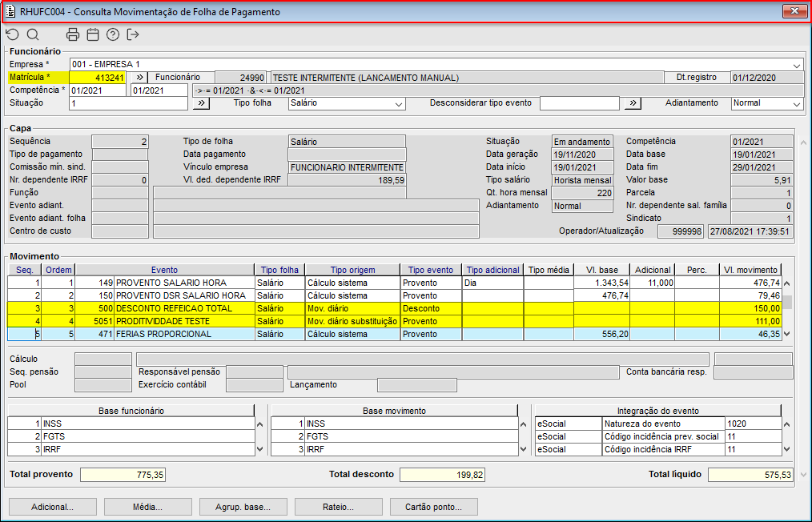Open the Adiantamento dropdown set to Normal

coord(796,103)
